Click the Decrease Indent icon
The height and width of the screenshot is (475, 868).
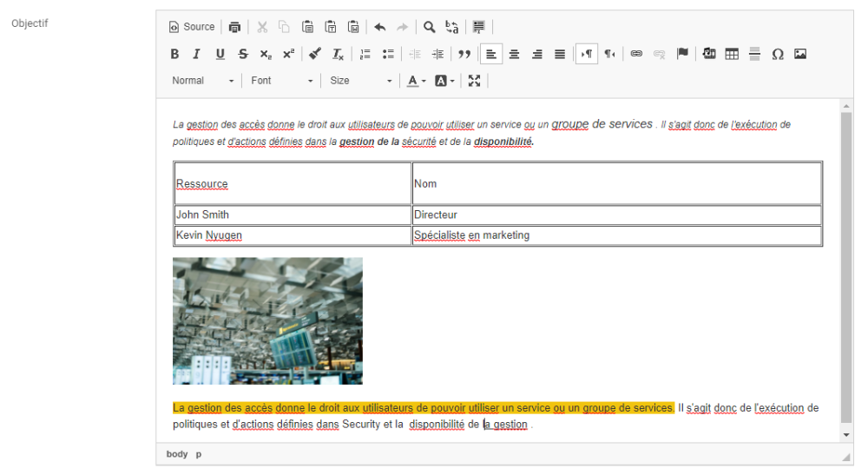pyautogui.click(x=415, y=54)
